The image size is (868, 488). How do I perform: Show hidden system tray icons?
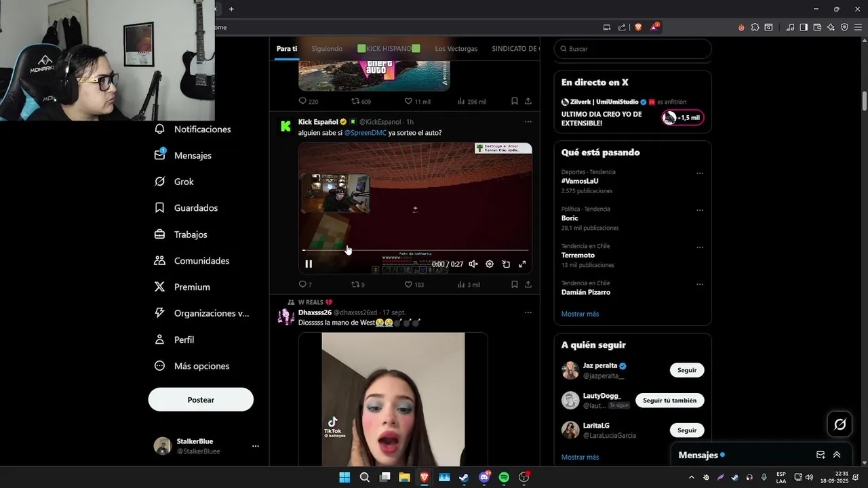pos(690,477)
